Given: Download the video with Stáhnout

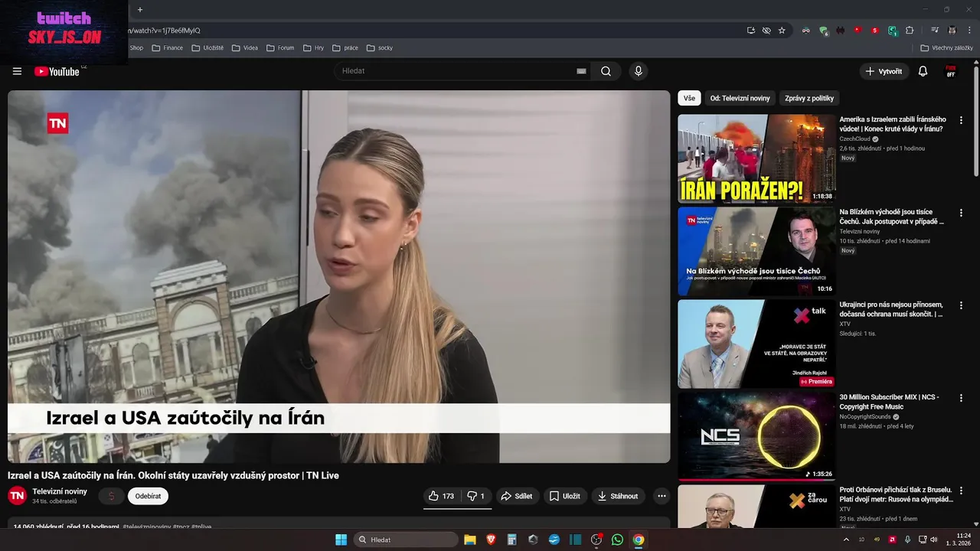Looking at the screenshot, I should pos(618,496).
